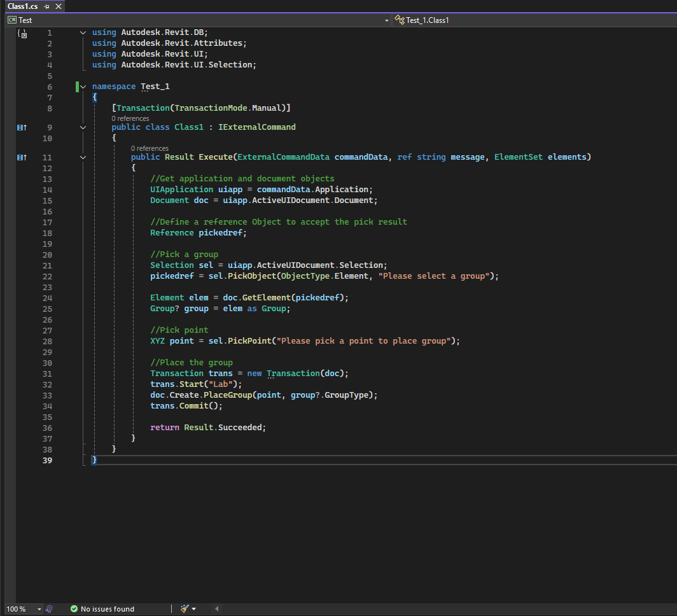Image resolution: width=677 pixels, height=616 pixels.
Task: Collapse the Execute method at line 11
Action: coord(82,157)
